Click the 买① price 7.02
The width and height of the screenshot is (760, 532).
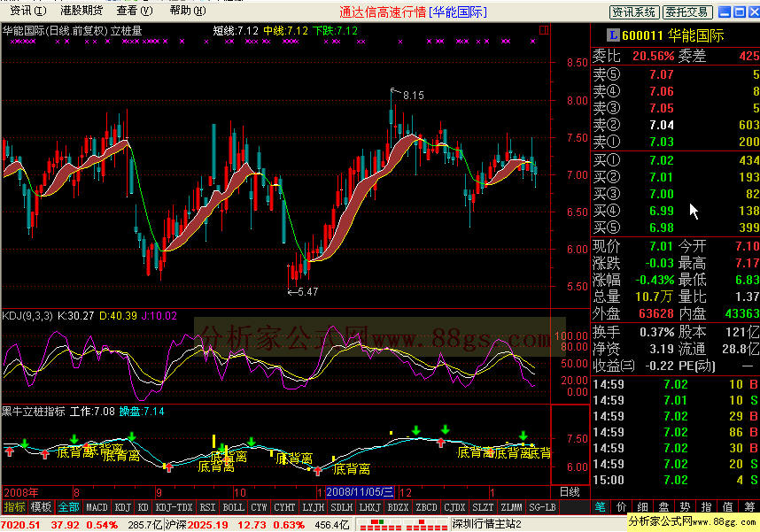662,160
